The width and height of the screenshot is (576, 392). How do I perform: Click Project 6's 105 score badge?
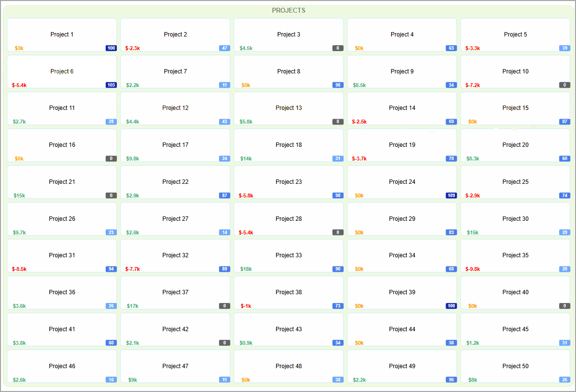tap(111, 85)
